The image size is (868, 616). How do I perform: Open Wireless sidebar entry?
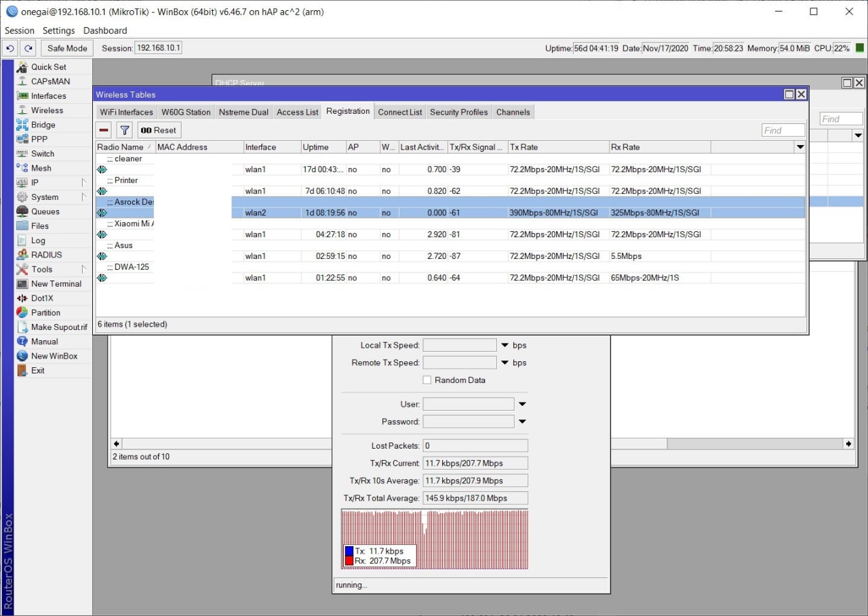pyautogui.click(x=54, y=110)
